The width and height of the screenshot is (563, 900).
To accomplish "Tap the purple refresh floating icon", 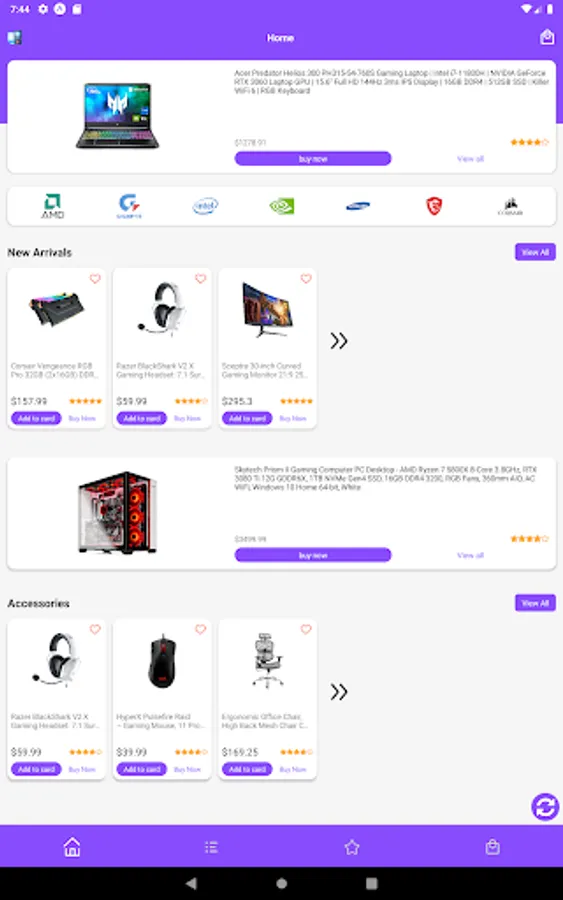I will (545, 807).
